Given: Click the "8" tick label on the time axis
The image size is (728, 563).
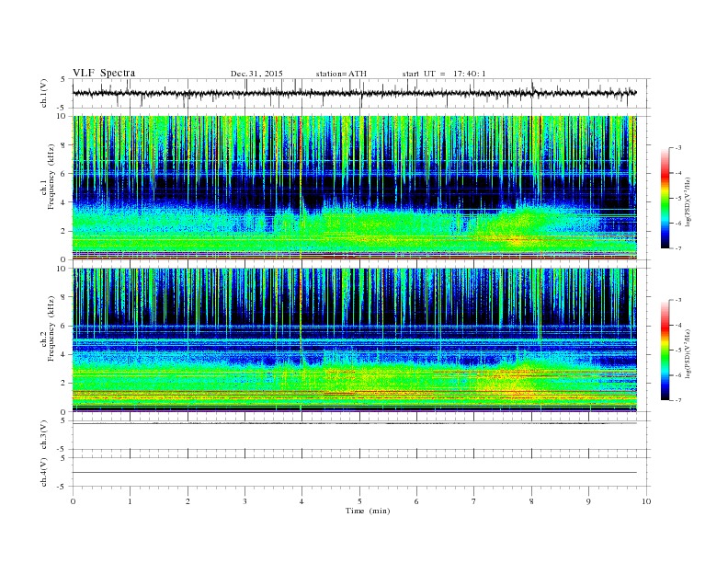Looking at the screenshot, I should pyautogui.click(x=531, y=501).
